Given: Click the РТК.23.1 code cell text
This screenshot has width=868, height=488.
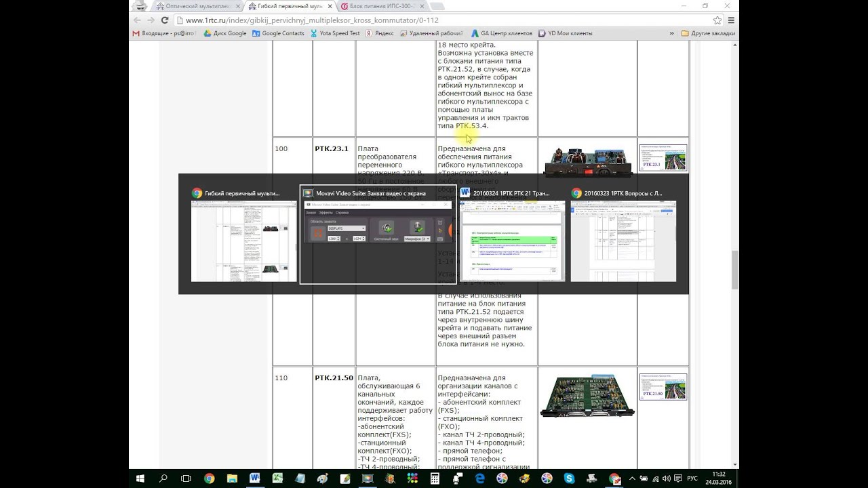Looking at the screenshot, I should (x=331, y=148).
